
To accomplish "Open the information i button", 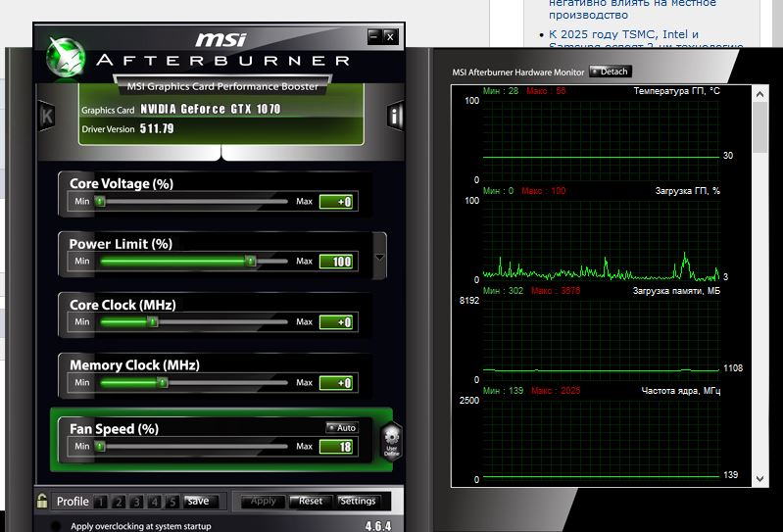I will (x=395, y=117).
